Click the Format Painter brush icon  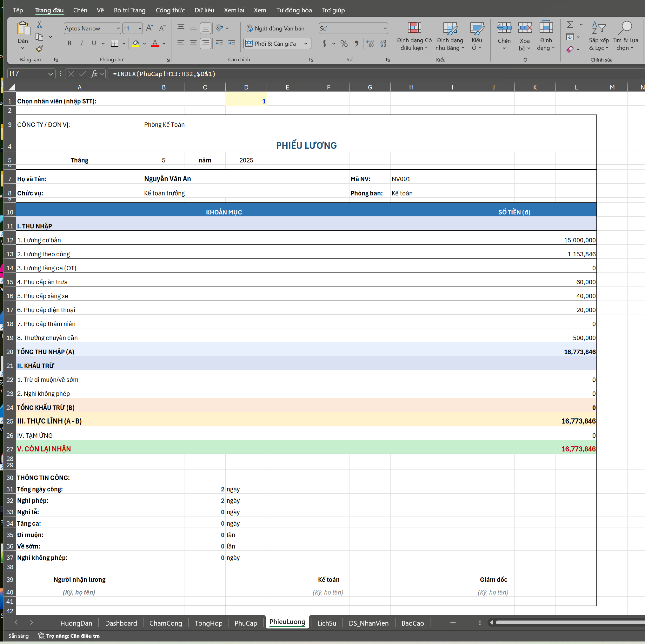(x=39, y=49)
